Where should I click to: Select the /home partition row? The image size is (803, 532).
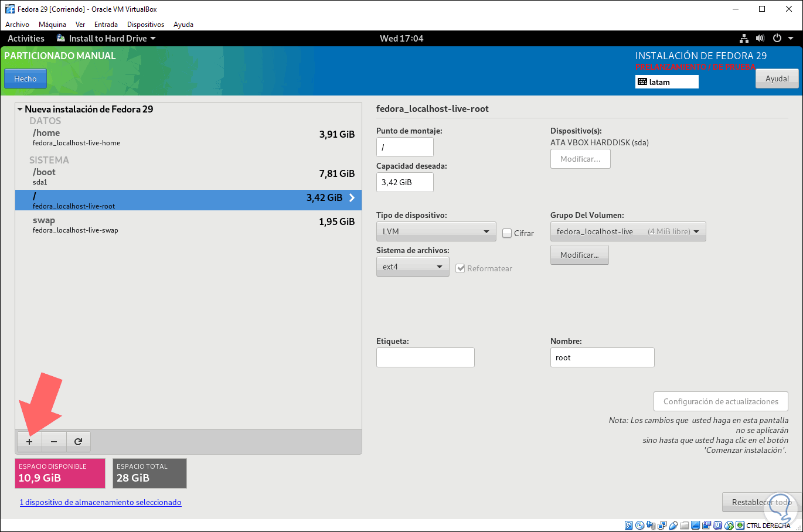(x=188, y=137)
